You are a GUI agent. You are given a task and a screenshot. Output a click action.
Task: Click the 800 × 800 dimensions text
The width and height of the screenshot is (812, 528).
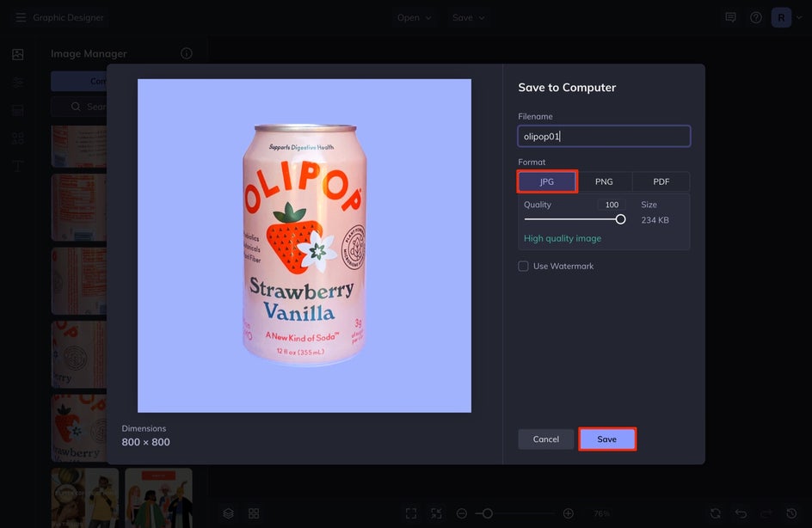(x=145, y=442)
